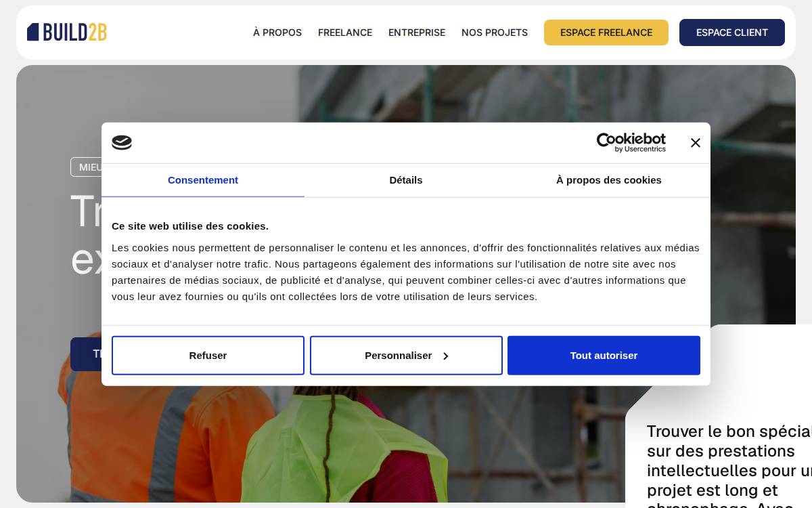Click Tout autoriser to accept cookies
The image size is (812, 508).
coord(604,356)
